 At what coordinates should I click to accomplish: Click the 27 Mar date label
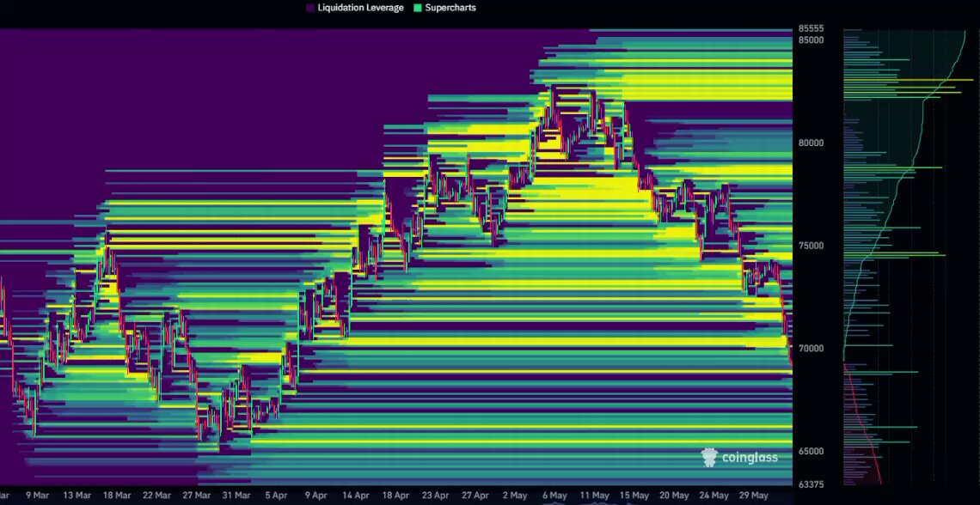coord(197,496)
